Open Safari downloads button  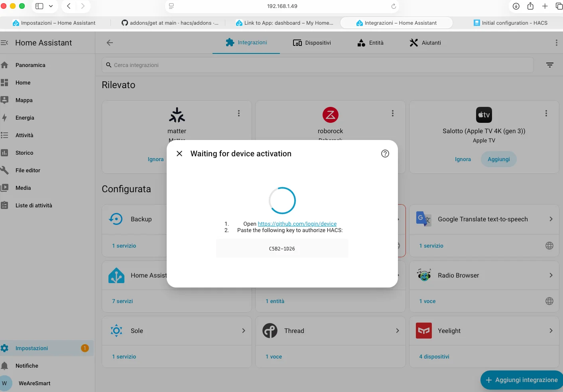516,6
